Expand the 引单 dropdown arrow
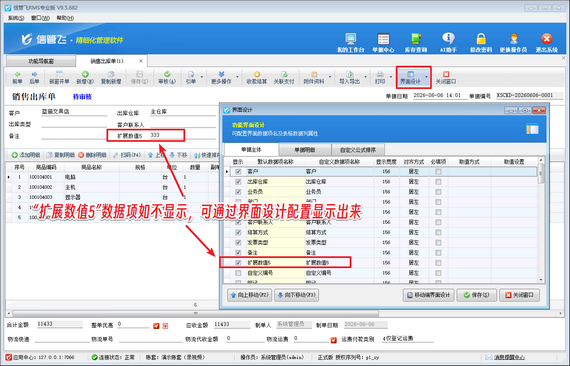The width and height of the screenshot is (570, 366). pyautogui.click(x=202, y=77)
